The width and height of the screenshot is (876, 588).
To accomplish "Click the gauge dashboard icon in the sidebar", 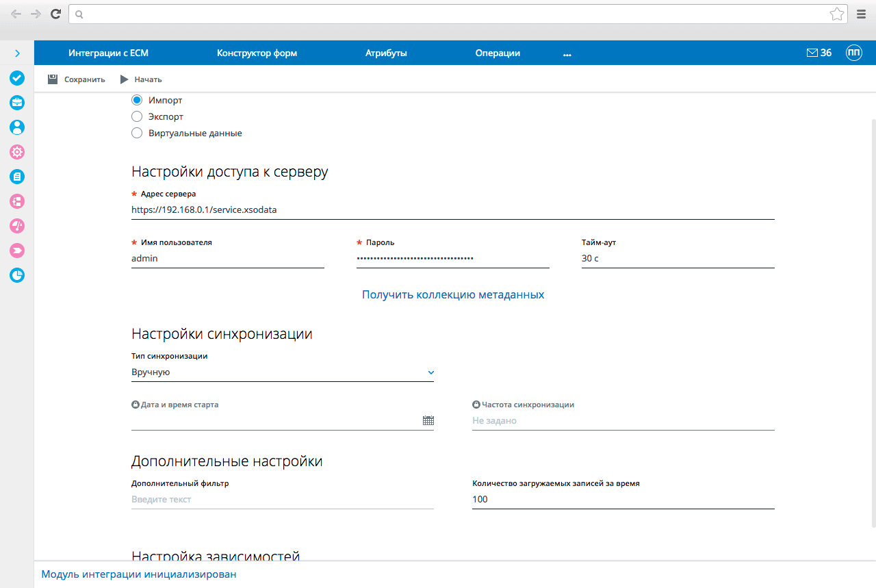I will (16, 225).
